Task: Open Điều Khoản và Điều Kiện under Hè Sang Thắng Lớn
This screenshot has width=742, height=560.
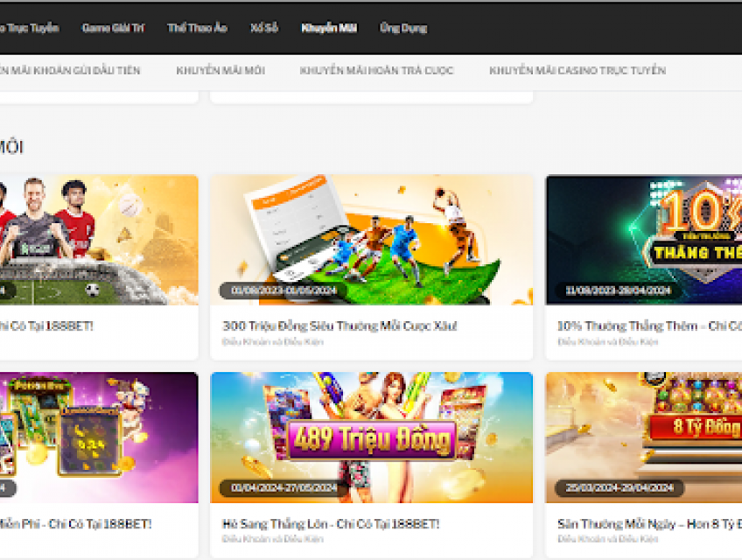Action: click(x=273, y=539)
